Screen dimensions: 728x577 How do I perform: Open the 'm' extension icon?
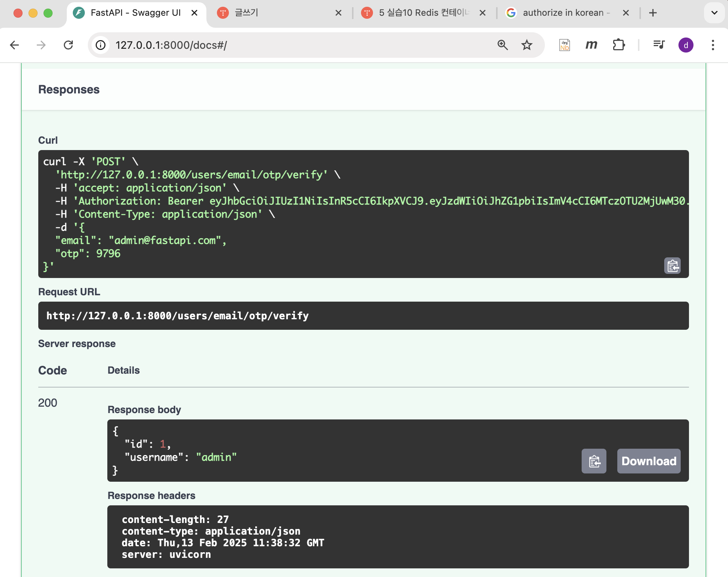tap(591, 45)
